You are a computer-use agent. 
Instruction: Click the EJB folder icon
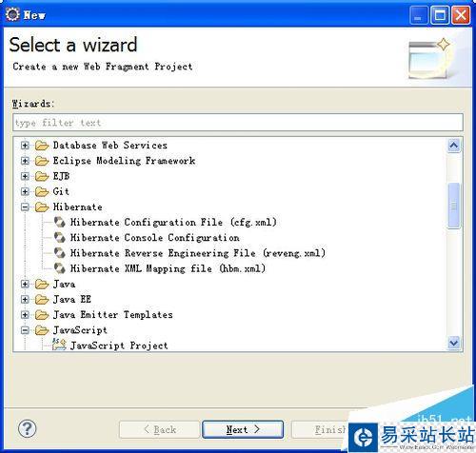tap(42, 176)
